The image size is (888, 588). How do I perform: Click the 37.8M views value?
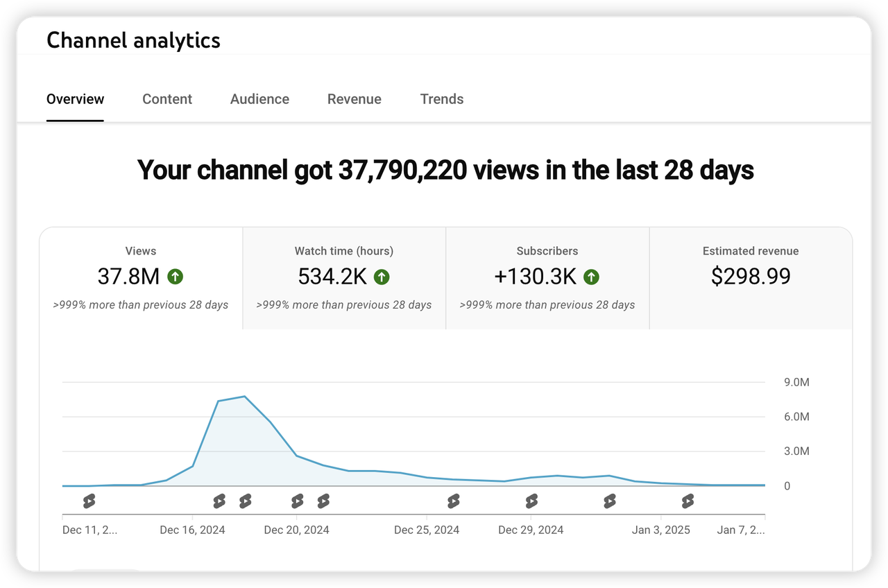click(128, 277)
